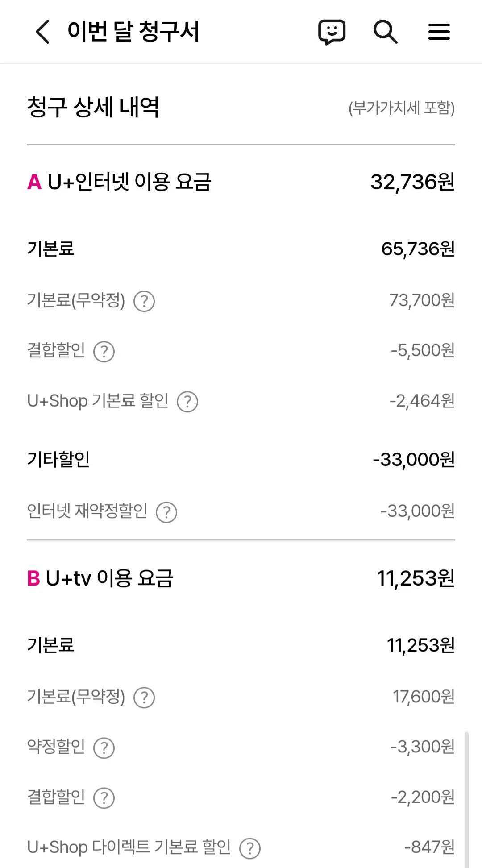Tap help for U+Shop 다이렉트 기본료 할인
This screenshot has width=482, height=868.
(250, 848)
